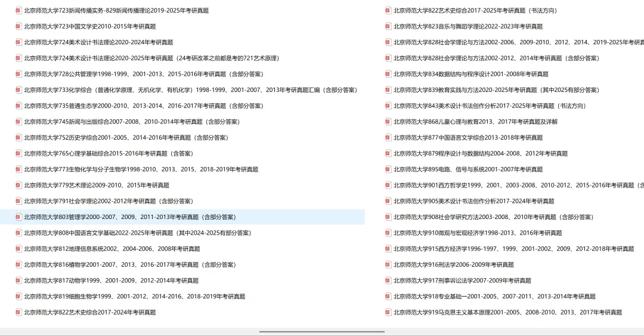Image resolution: width=644 pixels, height=336 pixels.
Task: Select file 915西方经济学1996-1997、1999
Action: [514, 249]
